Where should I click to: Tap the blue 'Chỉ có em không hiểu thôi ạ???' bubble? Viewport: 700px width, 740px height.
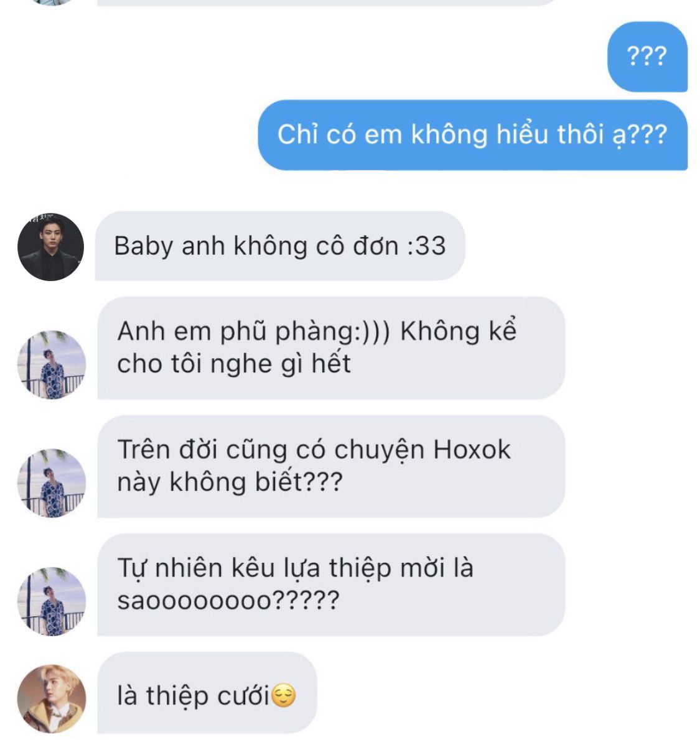(472, 135)
